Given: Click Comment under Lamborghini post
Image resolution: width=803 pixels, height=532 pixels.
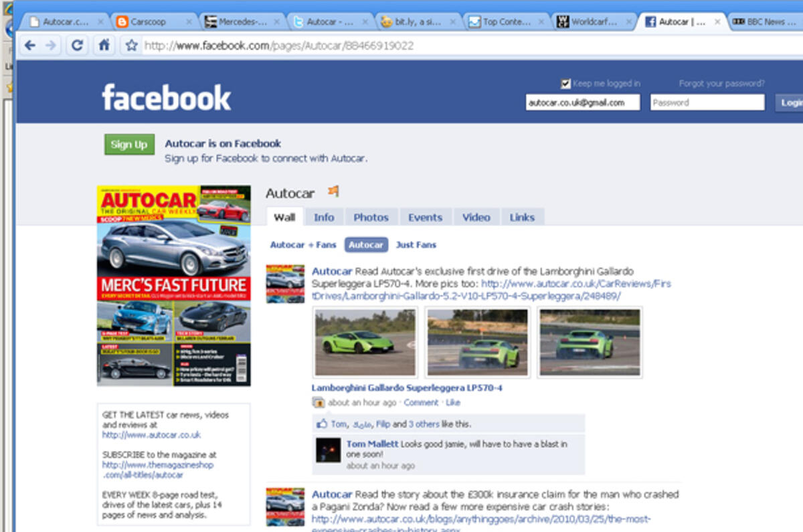Looking at the screenshot, I should [x=421, y=403].
